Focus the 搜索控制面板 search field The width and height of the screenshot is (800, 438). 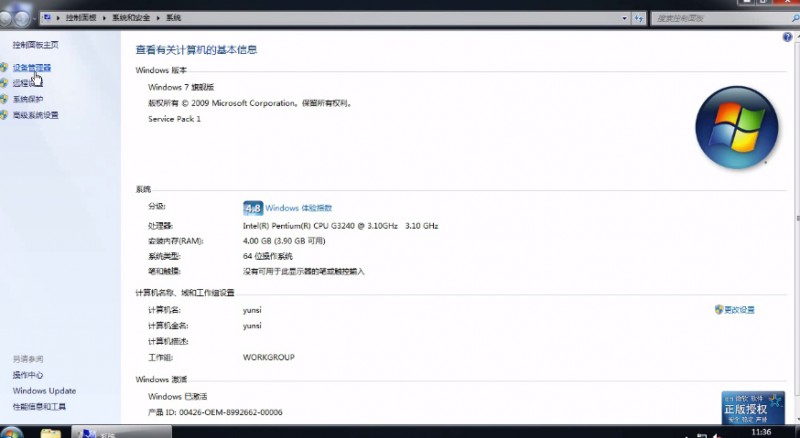719,18
